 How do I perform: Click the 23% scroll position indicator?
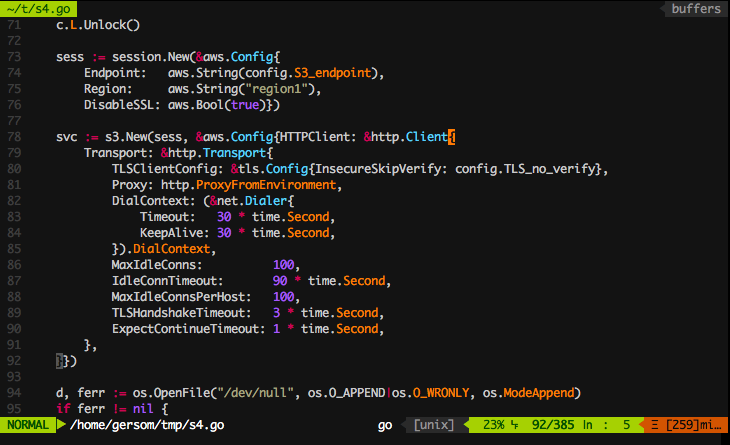point(493,425)
